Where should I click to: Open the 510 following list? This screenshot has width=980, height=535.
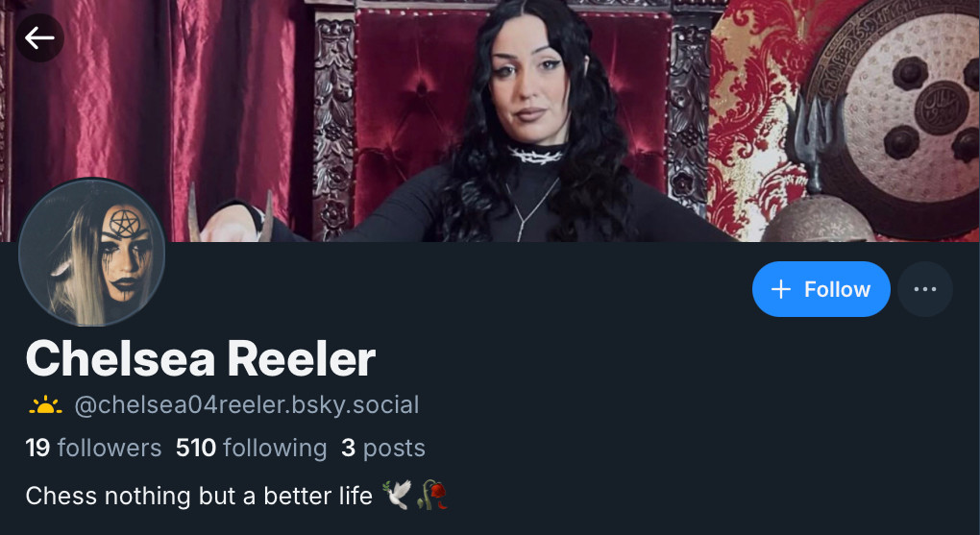pyautogui.click(x=252, y=449)
